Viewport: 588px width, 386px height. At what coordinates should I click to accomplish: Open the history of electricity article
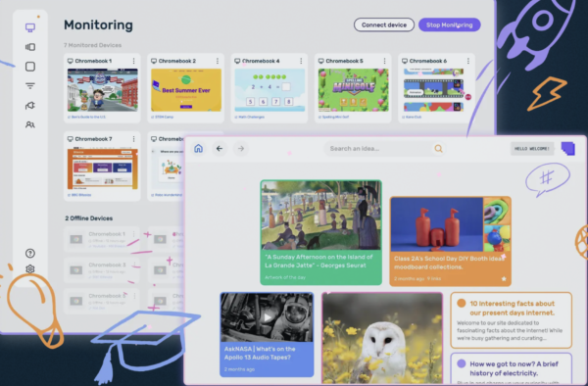tap(512, 368)
